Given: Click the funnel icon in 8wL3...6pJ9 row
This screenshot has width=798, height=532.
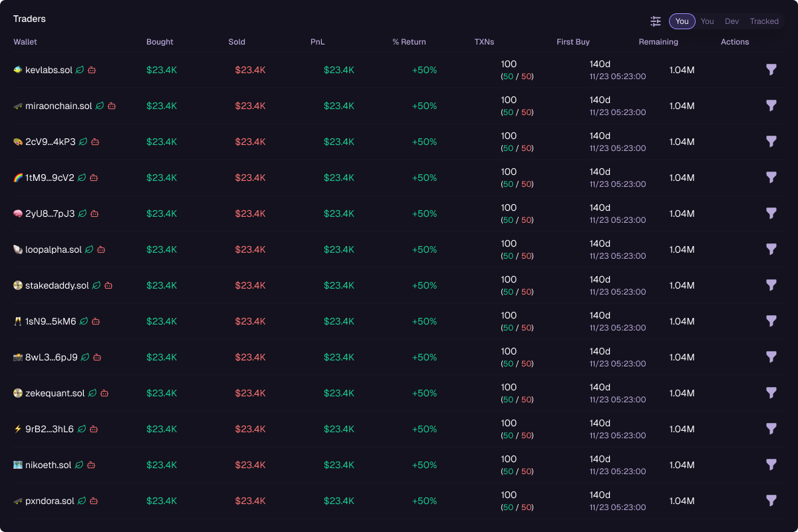Looking at the screenshot, I should 771,357.
